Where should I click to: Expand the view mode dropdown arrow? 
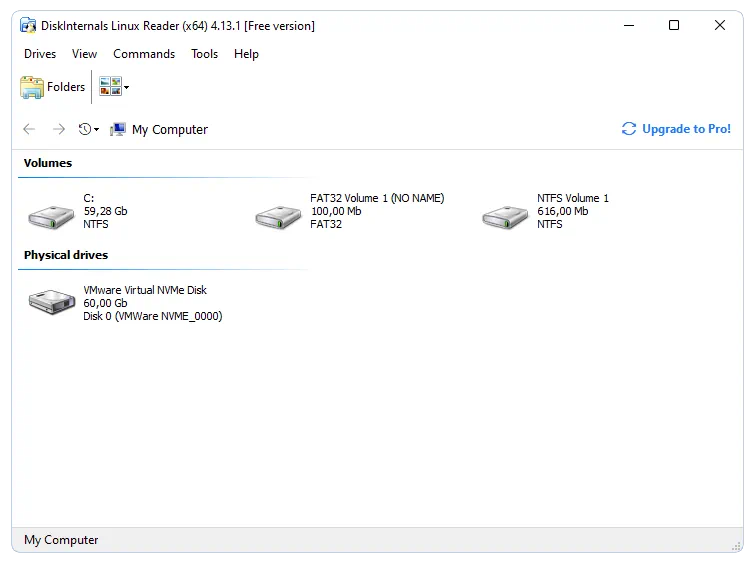pos(127,87)
